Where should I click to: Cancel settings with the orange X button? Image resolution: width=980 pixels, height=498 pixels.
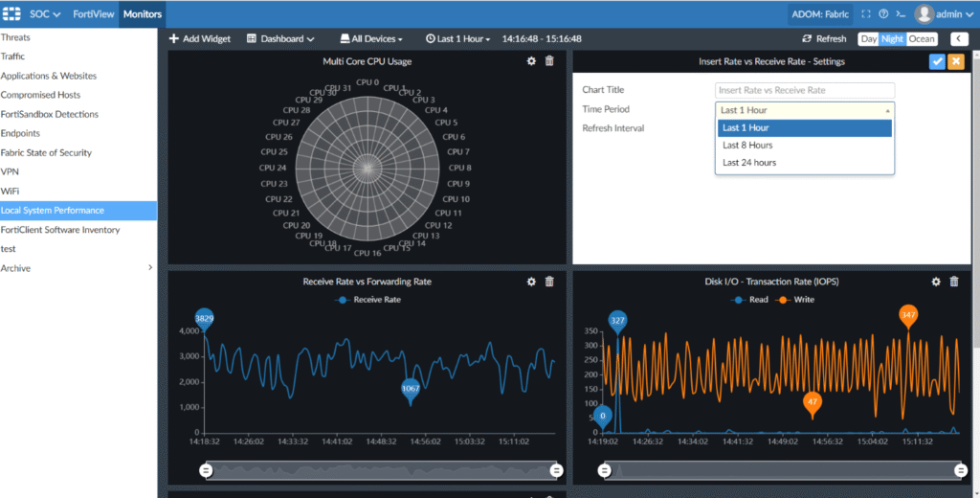955,61
